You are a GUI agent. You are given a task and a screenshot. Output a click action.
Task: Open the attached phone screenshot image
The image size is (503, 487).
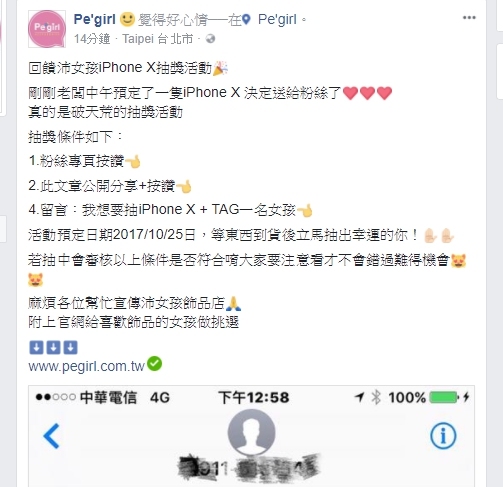point(252,436)
